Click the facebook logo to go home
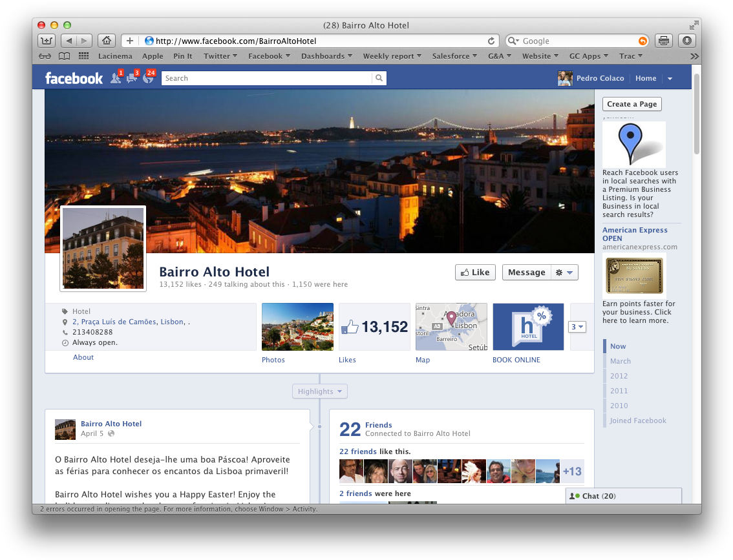This screenshot has height=560, width=733. click(74, 78)
